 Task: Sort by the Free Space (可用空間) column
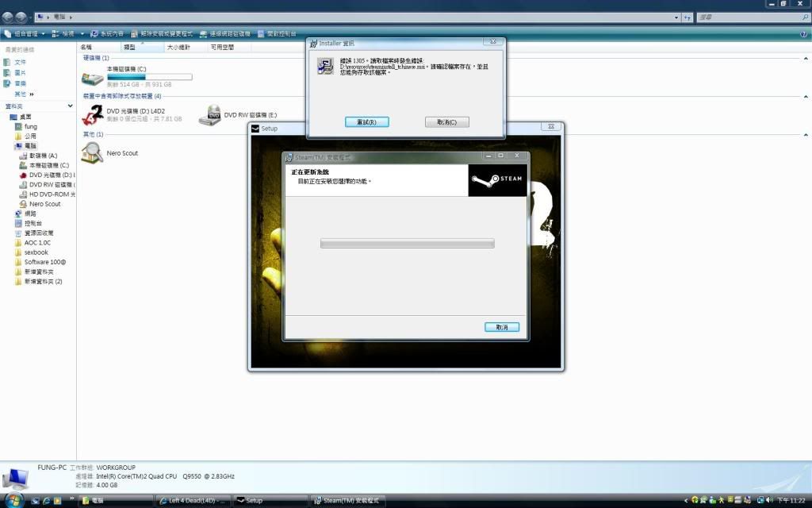coord(230,47)
